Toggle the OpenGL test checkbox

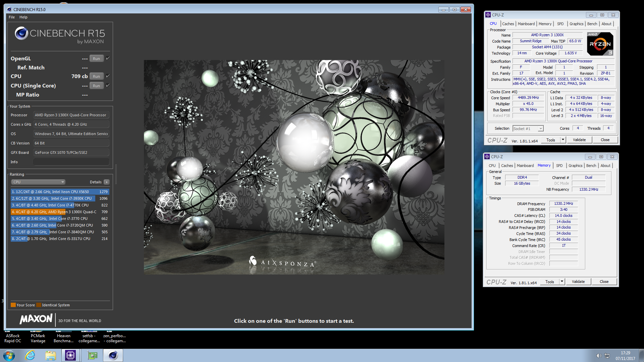tap(108, 58)
